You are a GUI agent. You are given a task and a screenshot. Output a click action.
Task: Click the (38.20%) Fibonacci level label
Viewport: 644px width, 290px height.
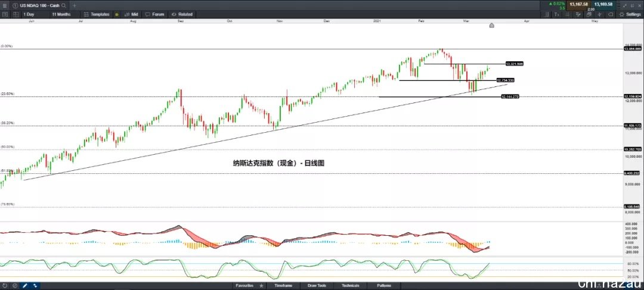pyautogui.click(x=7, y=123)
